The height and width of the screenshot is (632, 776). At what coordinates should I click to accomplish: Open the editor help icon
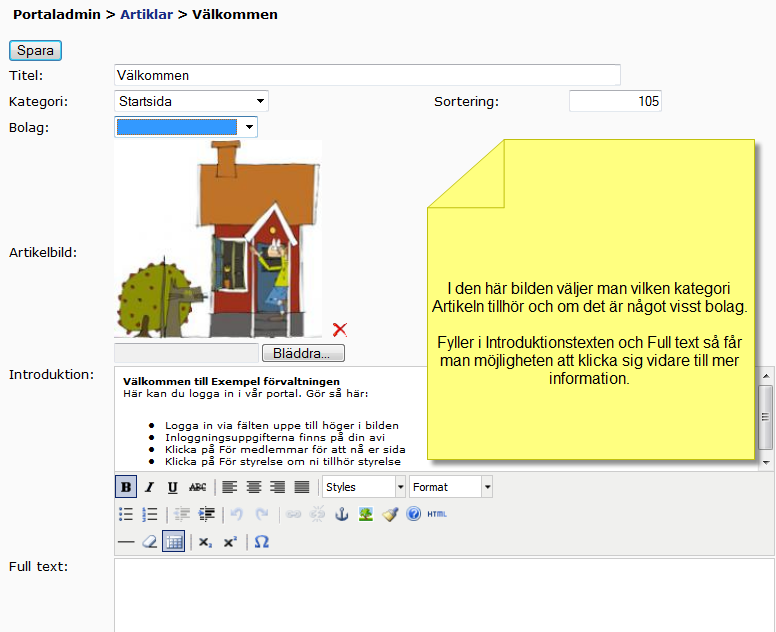coord(414,514)
